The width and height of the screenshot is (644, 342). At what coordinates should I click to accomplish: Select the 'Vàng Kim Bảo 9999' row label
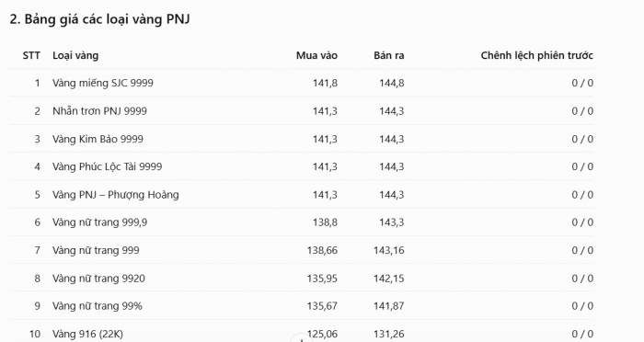[x=98, y=139]
